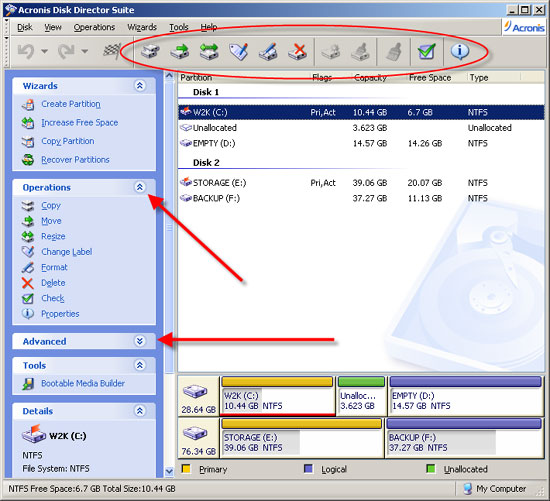Select the Unallocated block in disk map
The image size is (550, 501).
pos(361,396)
